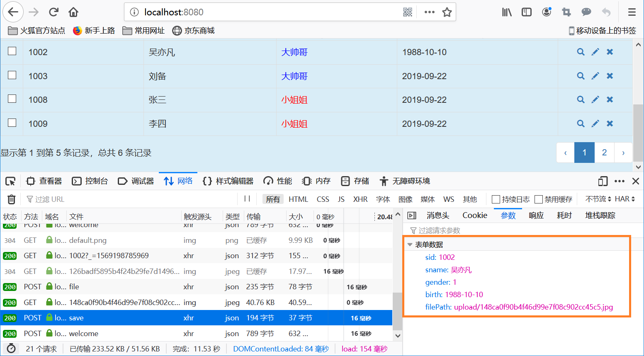Edit record 1009 with pencil icon
This screenshot has height=356, width=644.
tap(595, 124)
